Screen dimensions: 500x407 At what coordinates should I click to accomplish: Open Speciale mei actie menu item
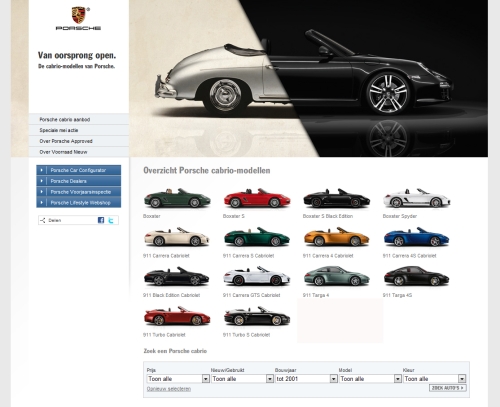(x=79, y=130)
